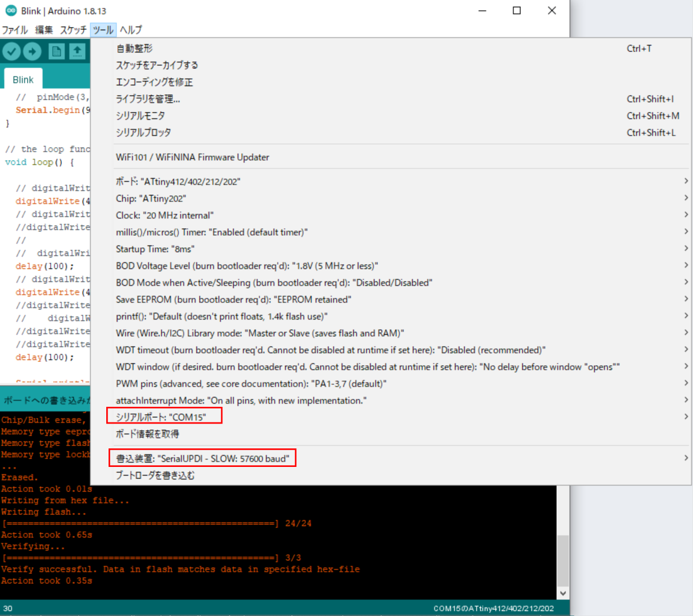Expand the millis()/micros() Timer submenu

[391, 232]
